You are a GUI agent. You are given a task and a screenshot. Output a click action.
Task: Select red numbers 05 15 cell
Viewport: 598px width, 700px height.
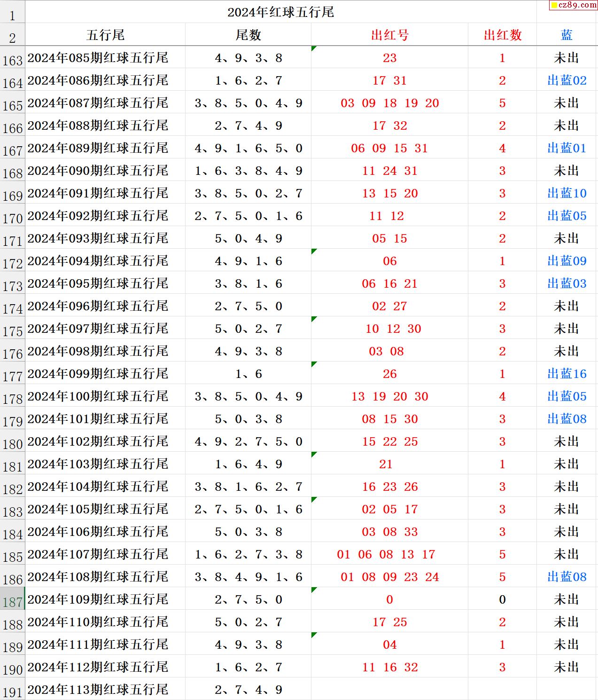[389, 238]
